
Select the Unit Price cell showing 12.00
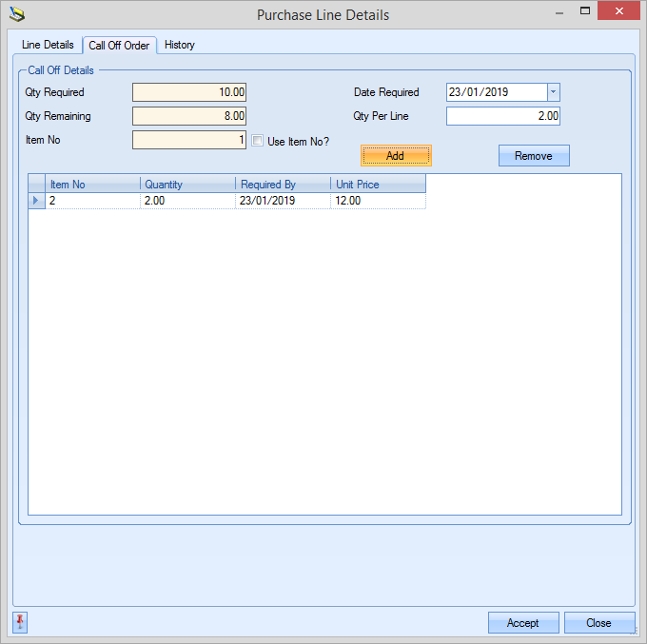377,201
